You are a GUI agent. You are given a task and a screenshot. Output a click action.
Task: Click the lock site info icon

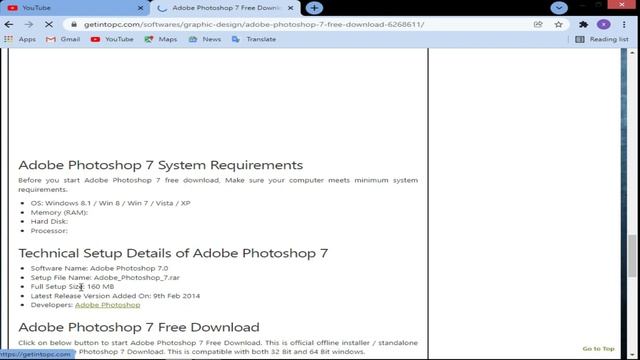74,24
